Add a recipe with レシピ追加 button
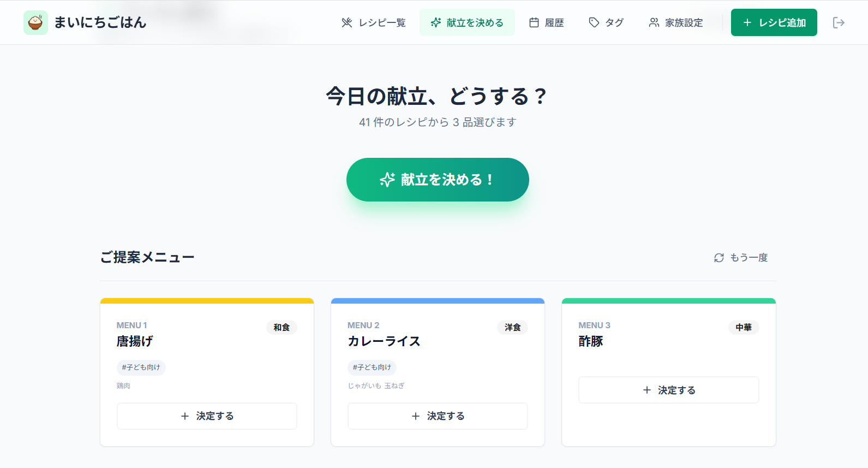Viewport: 868px width, 468px height. pos(774,22)
